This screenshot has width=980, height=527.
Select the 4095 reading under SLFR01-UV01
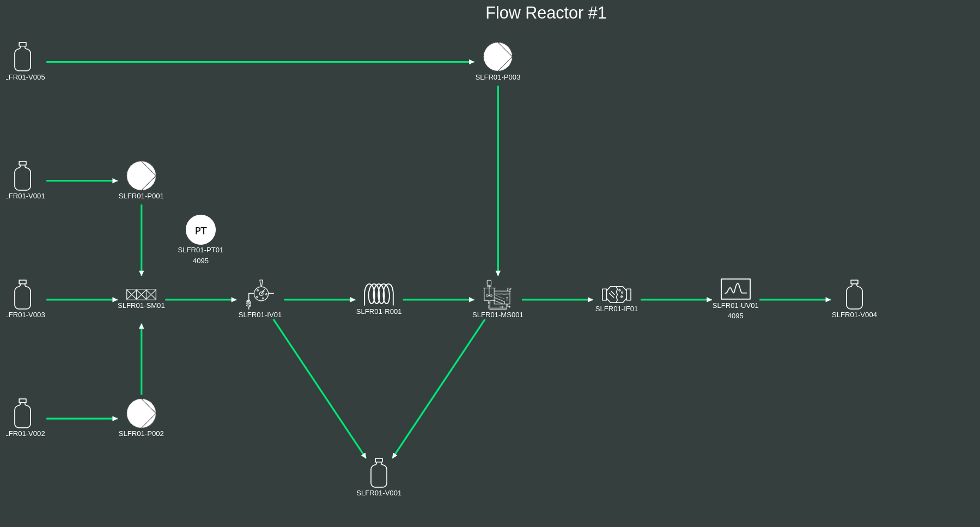735,316
